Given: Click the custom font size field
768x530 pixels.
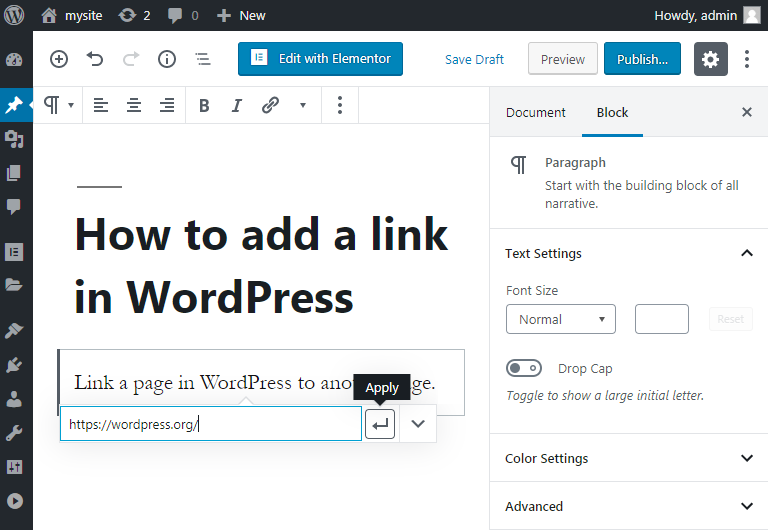Looking at the screenshot, I should pyautogui.click(x=662, y=319).
